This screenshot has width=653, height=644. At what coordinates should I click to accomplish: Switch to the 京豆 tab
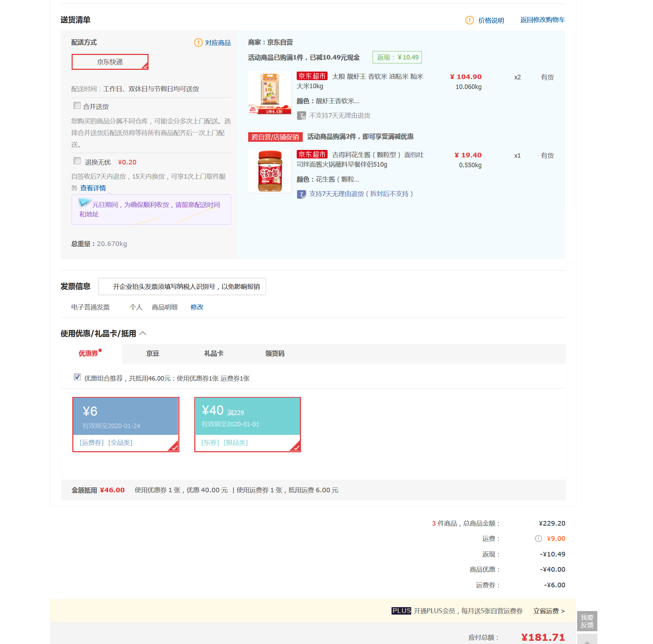[153, 354]
